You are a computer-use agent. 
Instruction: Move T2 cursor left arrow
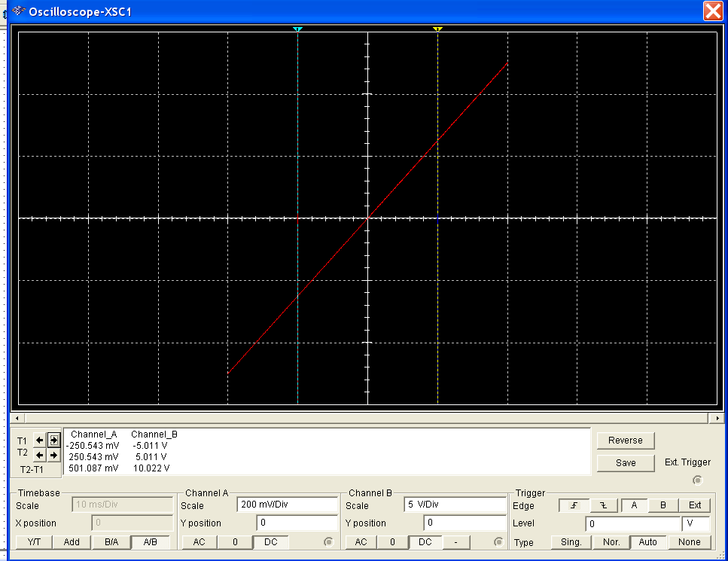click(39, 455)
